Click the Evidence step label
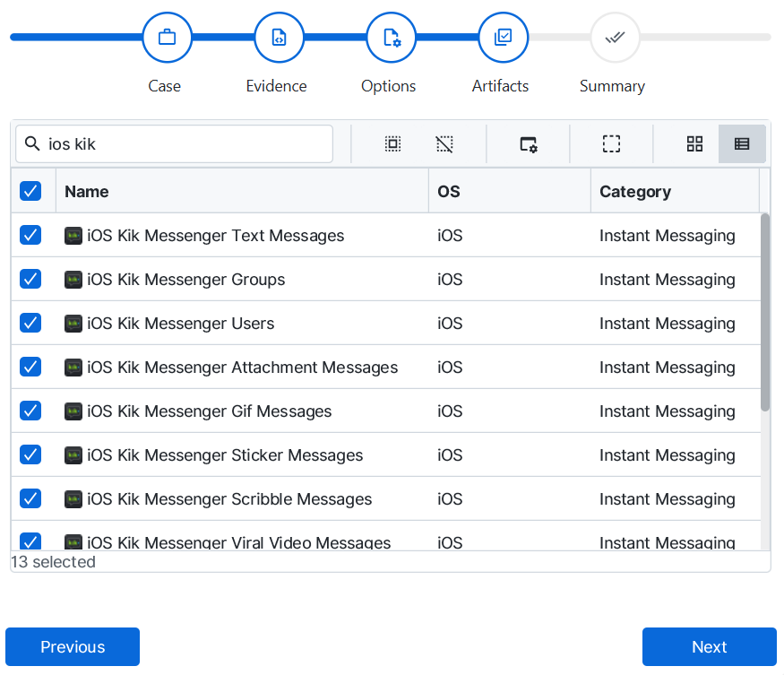 (x=277, y=86)
